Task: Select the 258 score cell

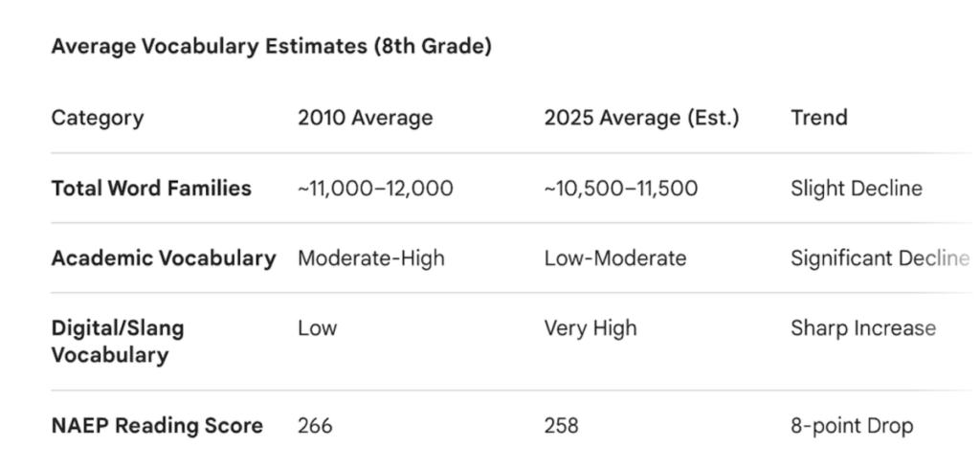Action: tap(561, 425)
